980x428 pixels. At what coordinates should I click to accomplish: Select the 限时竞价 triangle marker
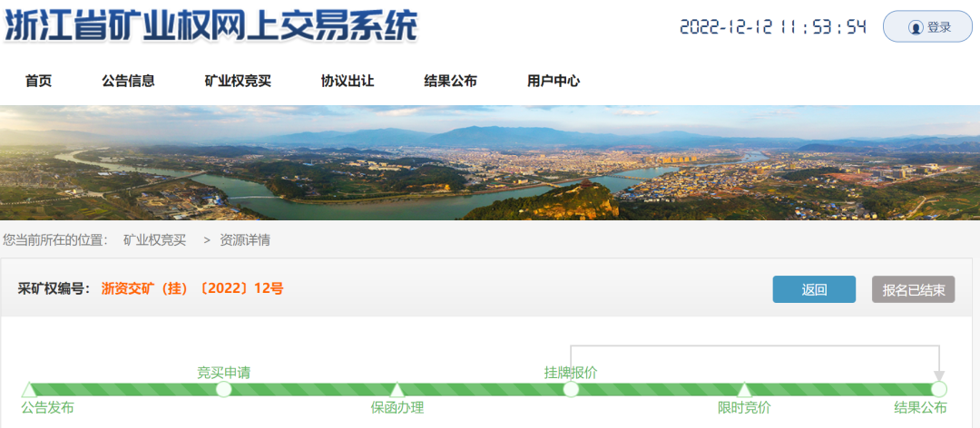click(744, 390)
